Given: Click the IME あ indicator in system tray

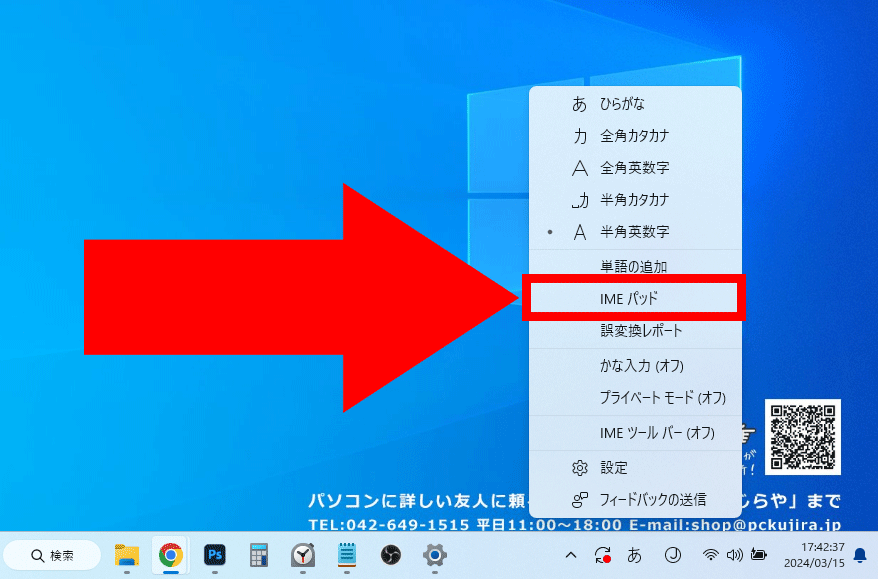Looking at the screenshot, I should 634,555.
